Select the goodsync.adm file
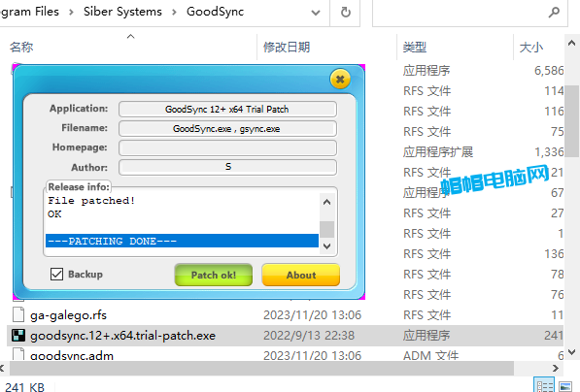 click(72, 355)
